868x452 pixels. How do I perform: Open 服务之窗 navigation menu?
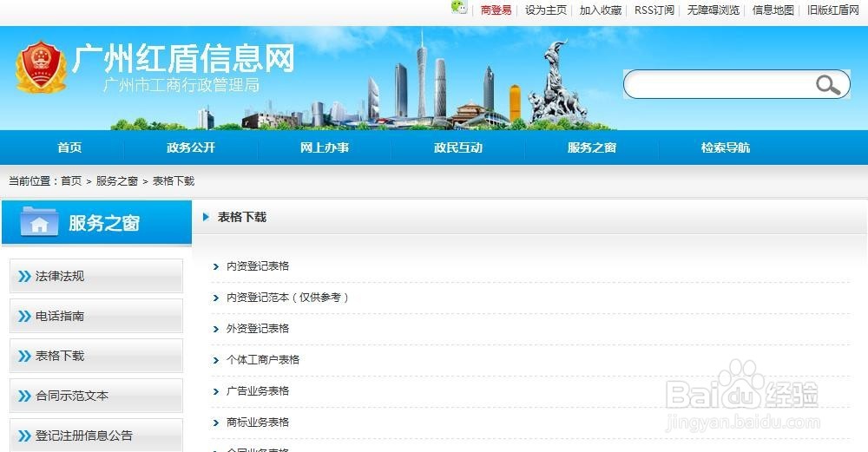pos(592,147)
